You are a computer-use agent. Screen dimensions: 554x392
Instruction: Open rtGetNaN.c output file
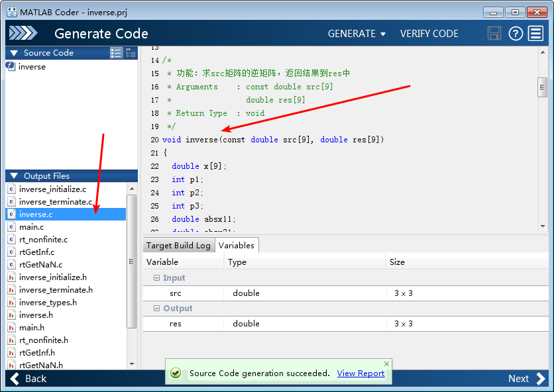point(40,264)
